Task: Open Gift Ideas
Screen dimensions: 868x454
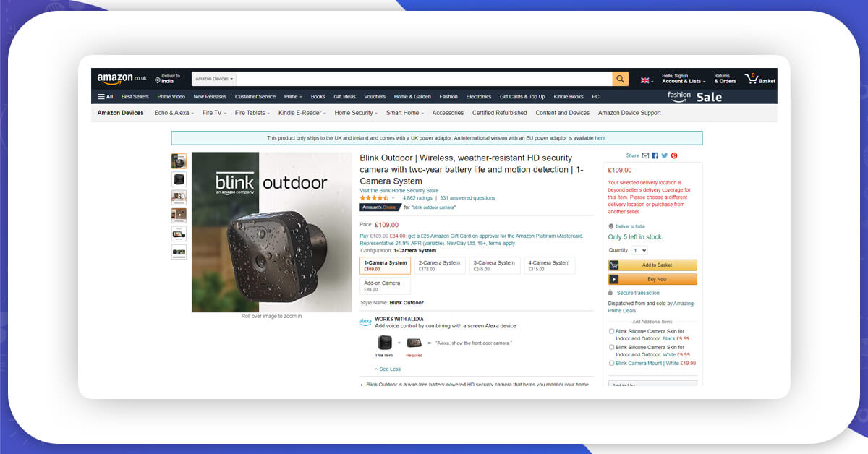Action: click(x=344, y=96)
